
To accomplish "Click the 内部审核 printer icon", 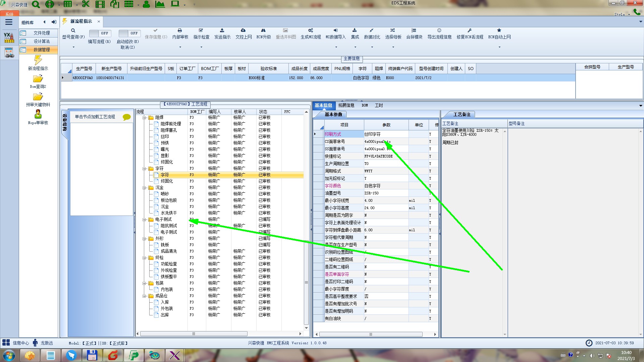I will tap(180, 31).
